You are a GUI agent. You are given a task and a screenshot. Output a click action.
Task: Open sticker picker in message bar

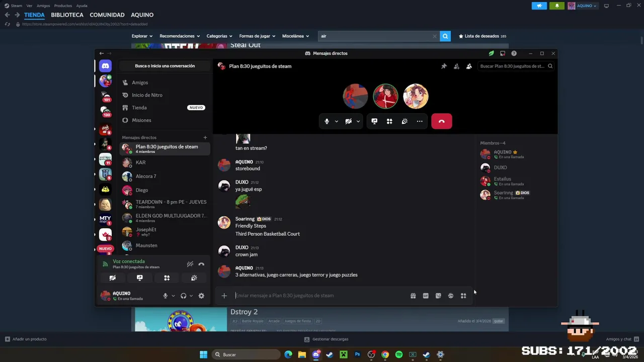(x=438, y=296)
